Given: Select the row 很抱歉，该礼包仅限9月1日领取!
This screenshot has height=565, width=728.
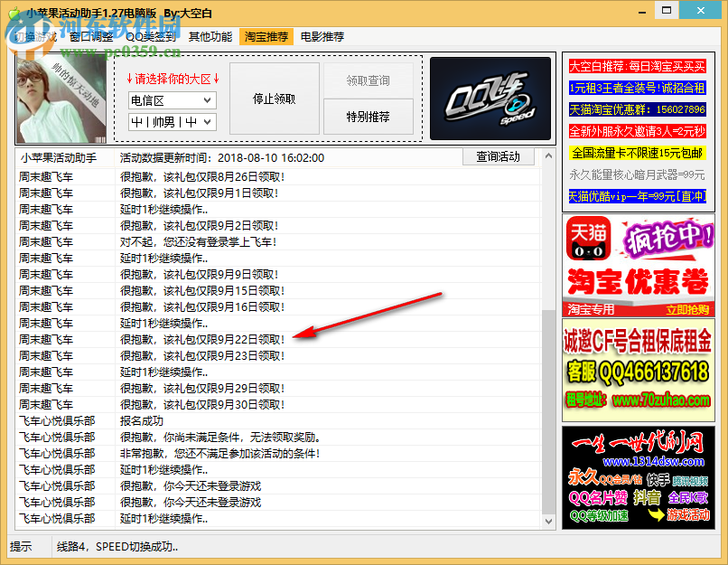Looking at the screenshot, I should point(277,193).
